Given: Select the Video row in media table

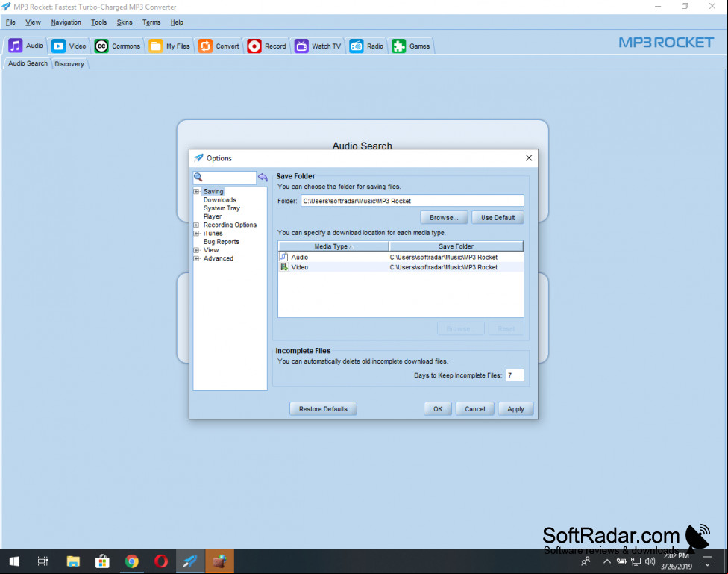Looking at the screenshot, I should coord(401,267).
